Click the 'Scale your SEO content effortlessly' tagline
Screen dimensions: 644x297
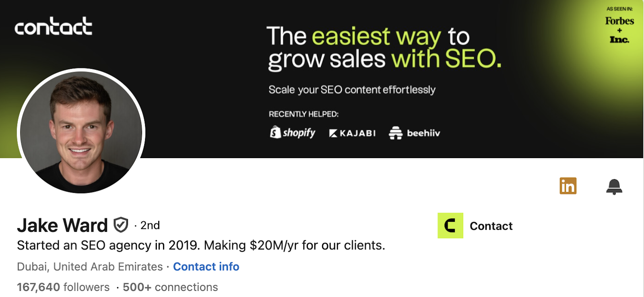[352, 89]
